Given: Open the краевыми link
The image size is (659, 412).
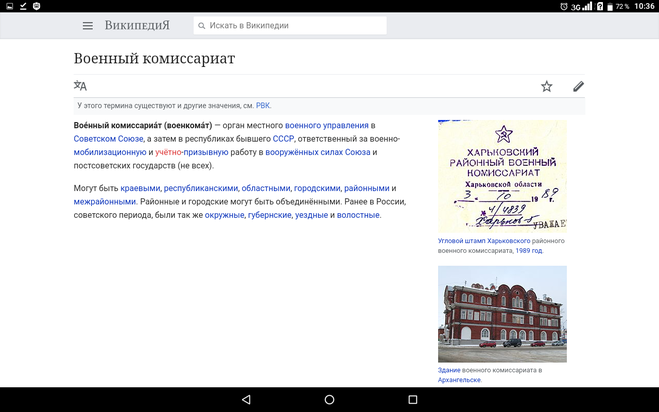Looking at the screenshot, I should tap(140, 188).
